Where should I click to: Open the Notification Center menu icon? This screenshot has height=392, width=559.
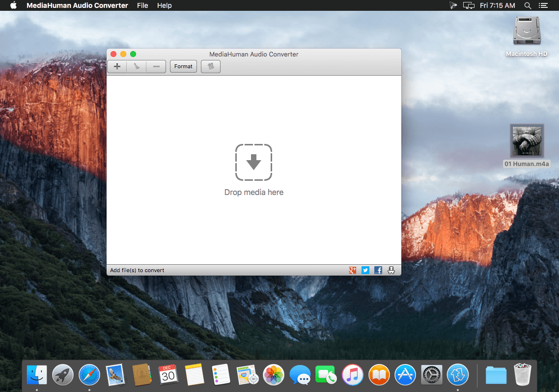[x=543, y=5]
